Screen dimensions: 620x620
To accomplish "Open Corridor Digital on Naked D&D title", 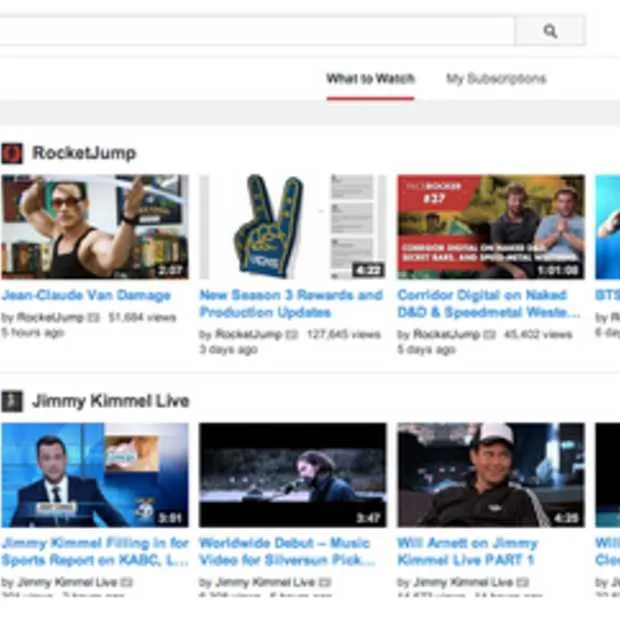I will point(489,304).
